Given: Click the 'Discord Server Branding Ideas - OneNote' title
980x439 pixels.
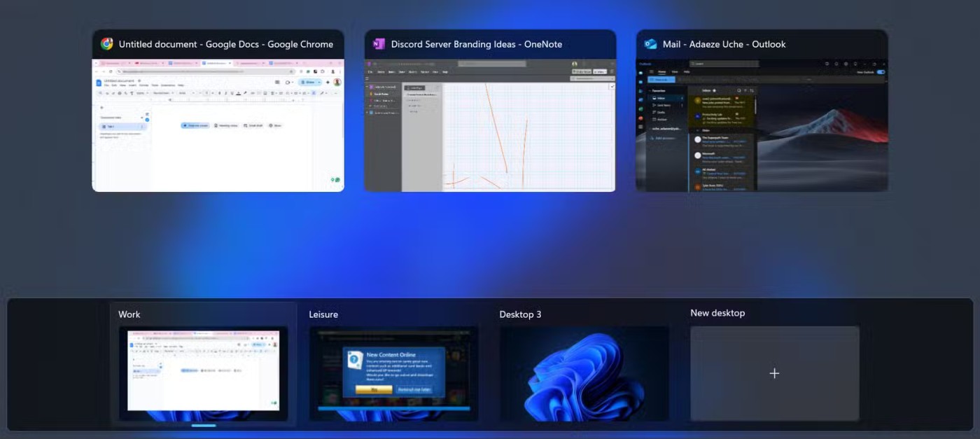Looking at the screenshot, I should click(x=476, y=44).
